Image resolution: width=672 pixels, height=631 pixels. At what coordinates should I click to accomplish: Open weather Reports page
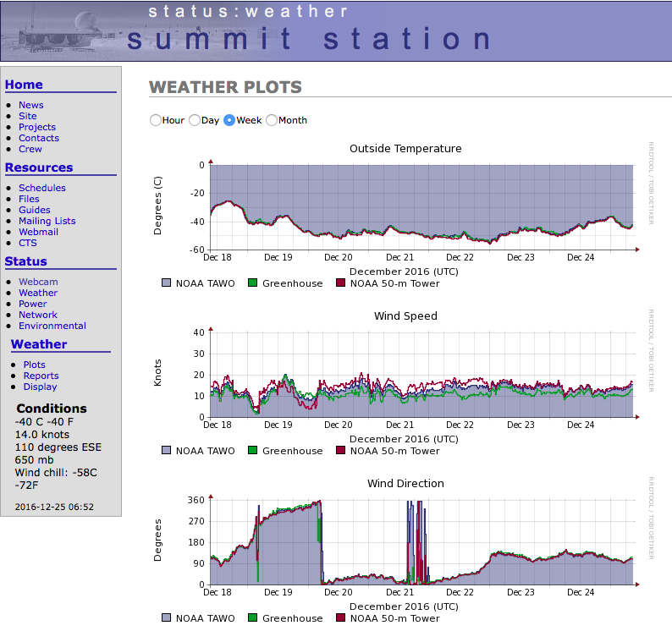[41, 376]
